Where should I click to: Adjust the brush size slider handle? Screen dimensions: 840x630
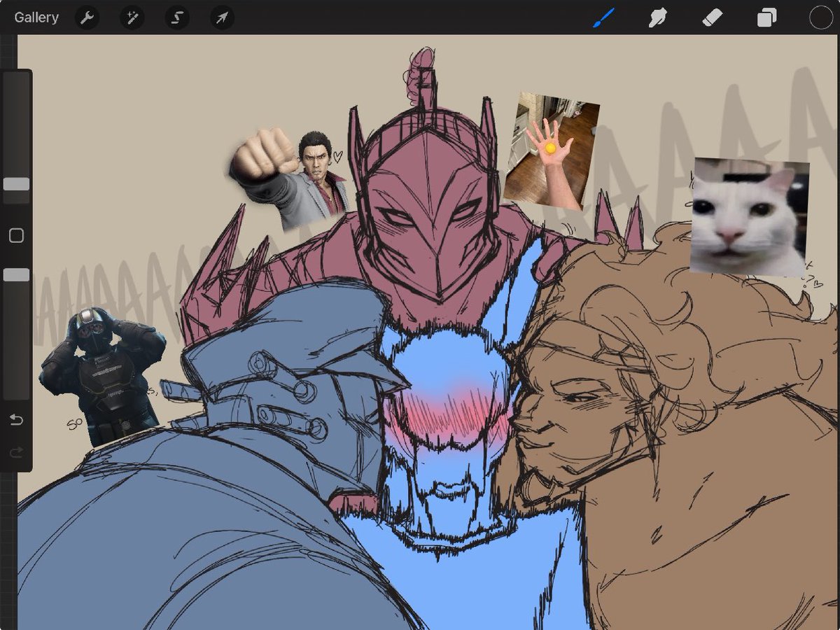pyautogui.click(x=16, y=184)
